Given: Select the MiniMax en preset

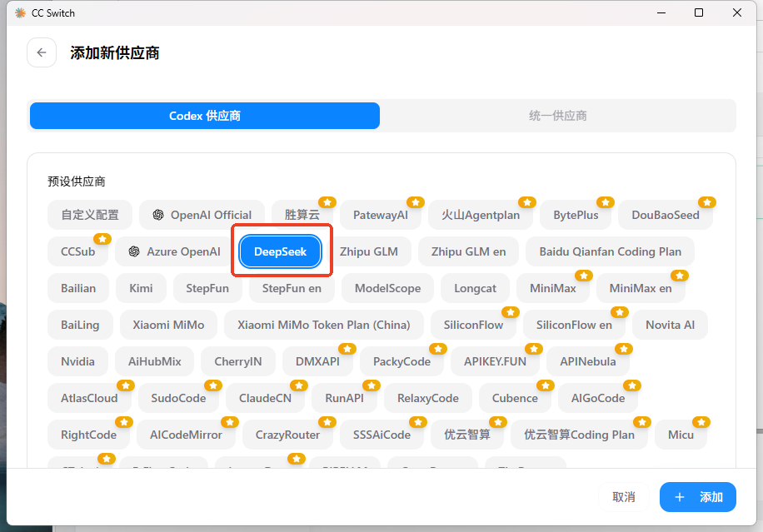Looking at the screenshot, I should [641, 288].
